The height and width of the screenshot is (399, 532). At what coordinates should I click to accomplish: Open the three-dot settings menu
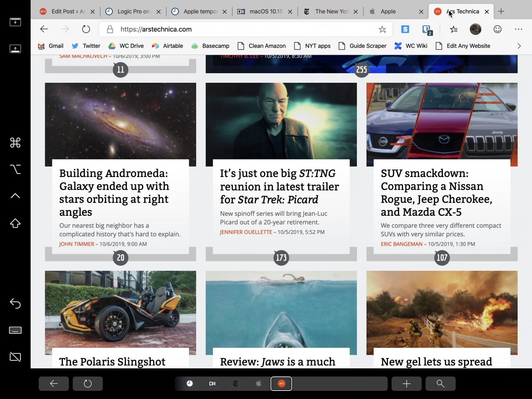click(519, 29)
